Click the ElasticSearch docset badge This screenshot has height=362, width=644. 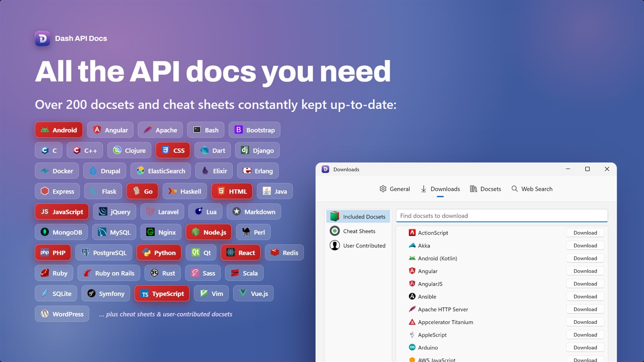point(161,171)
